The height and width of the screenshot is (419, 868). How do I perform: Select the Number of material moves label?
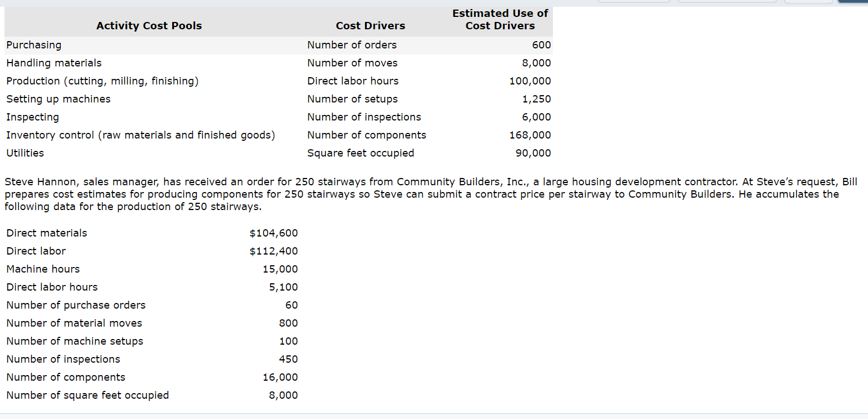click(x=74, y=323)
